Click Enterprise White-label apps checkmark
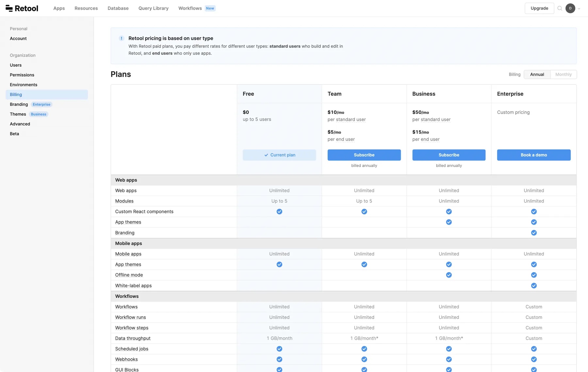The width and height of the screenshot is (588, 372). [x=534, y=286]
